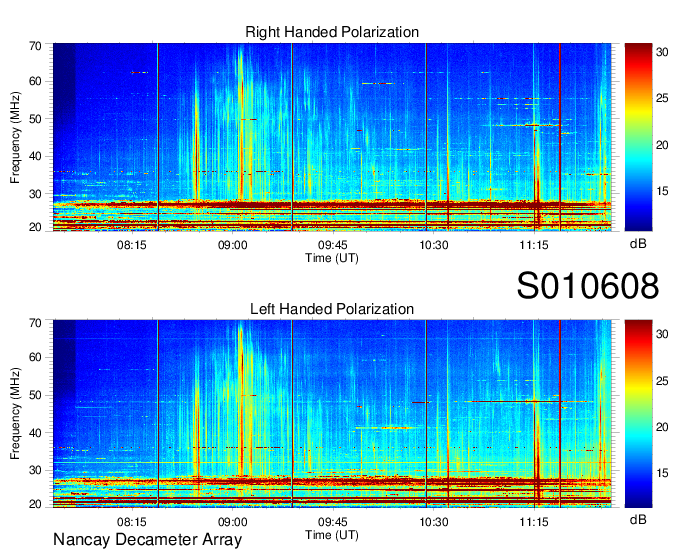680x552 pixels.
Task: Click the 40 MHz tick label on the bottom plot
Action: click(x=36, y=433)
